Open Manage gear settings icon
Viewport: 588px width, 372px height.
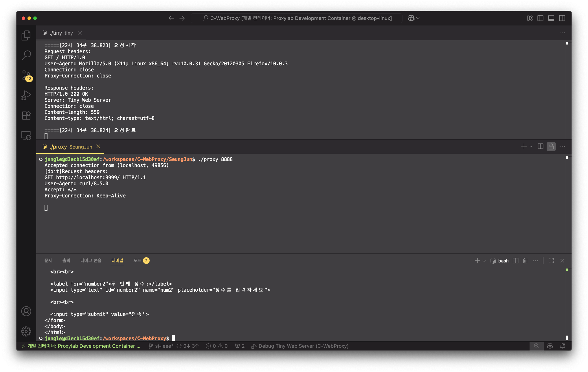26,331
